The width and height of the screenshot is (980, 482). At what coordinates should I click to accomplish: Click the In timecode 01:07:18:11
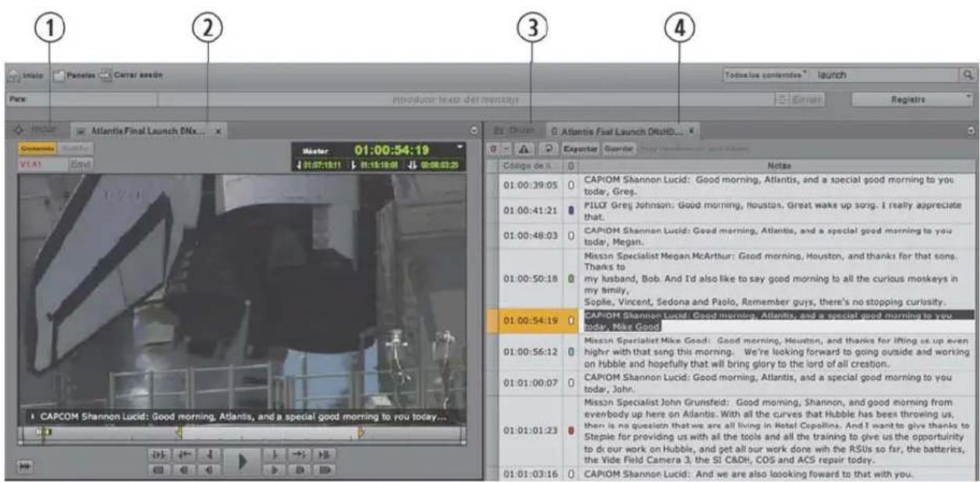(x=321, y=165)
